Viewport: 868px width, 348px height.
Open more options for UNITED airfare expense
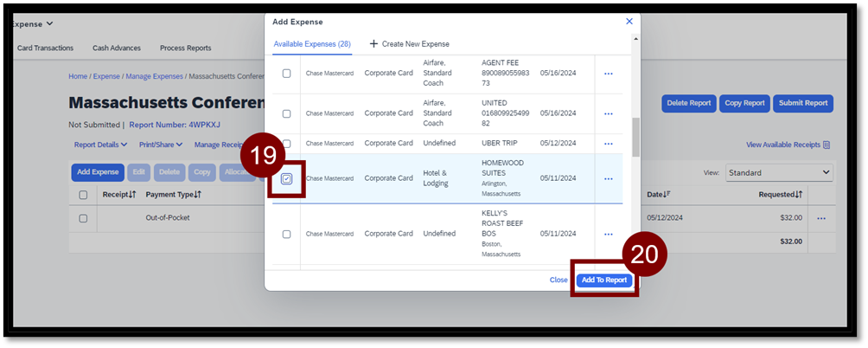(608, 113)
